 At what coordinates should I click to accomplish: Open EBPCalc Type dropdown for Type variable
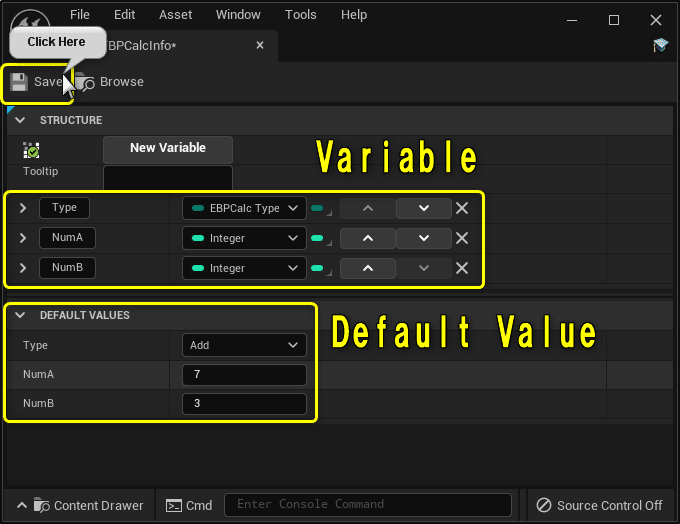[x=245, y=208]
